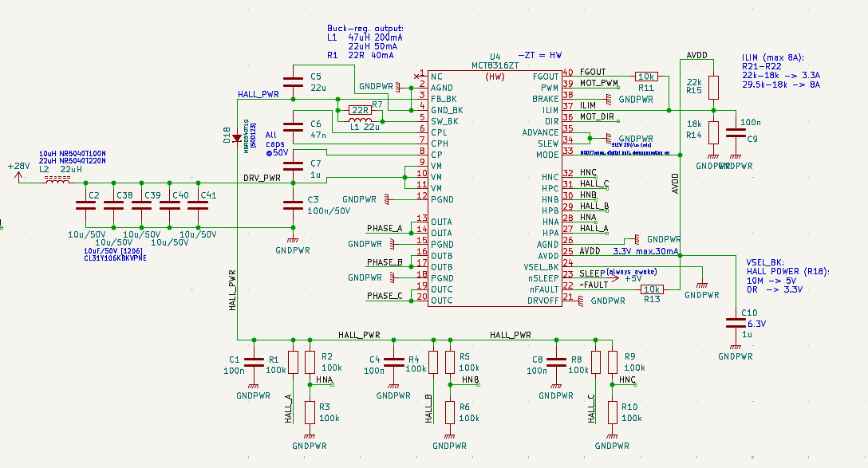The height and width of the screenshot is (468, 868).
Task: Select resistor R13 10k near nFAULT
Action: coord(652,289)
